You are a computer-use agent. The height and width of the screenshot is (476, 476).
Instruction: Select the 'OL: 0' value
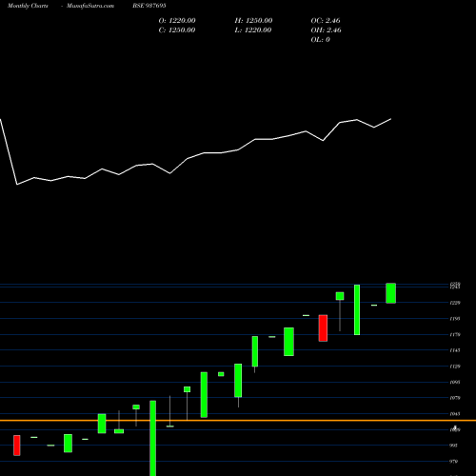(321, 40)
